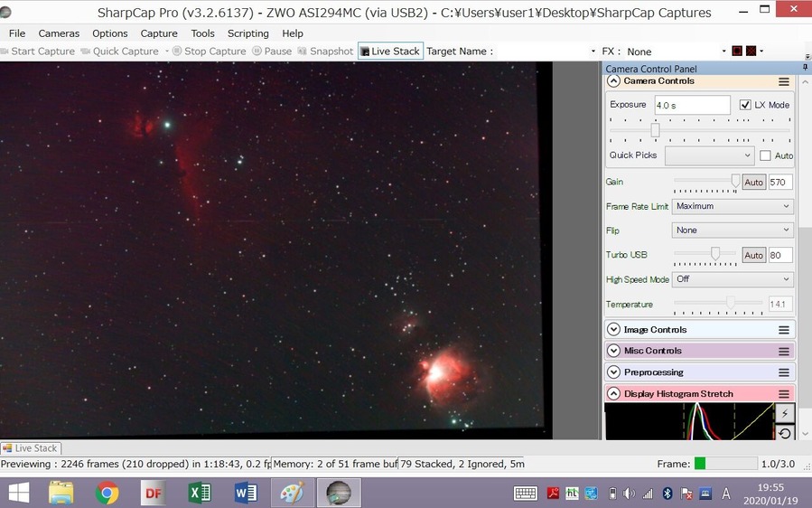Toggle the Gain Auto button

753,182
